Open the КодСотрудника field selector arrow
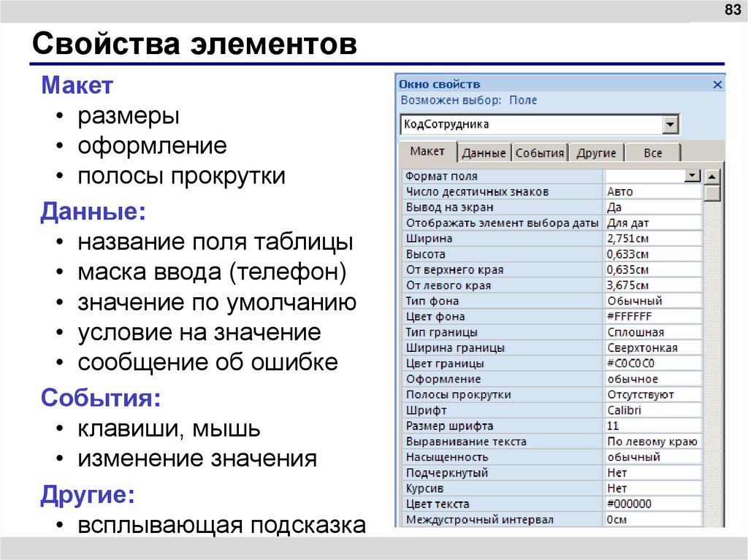 click(x=671, y=123)
